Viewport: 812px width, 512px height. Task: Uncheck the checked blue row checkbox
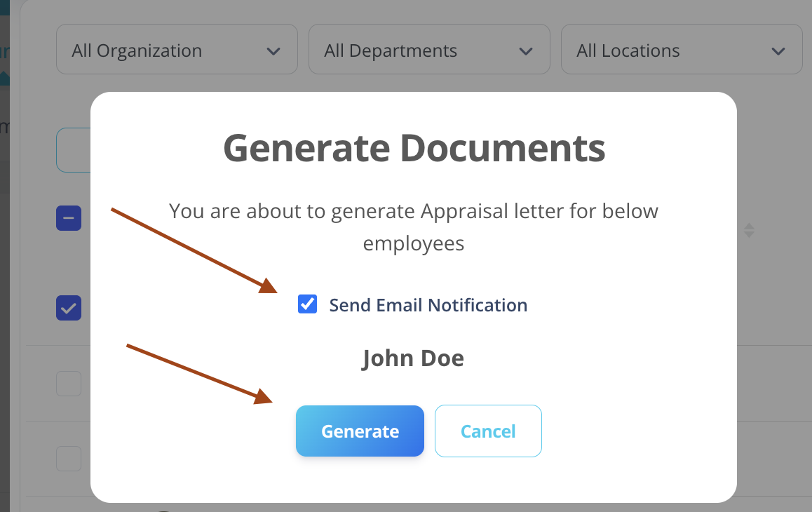(x=69, y=308)
